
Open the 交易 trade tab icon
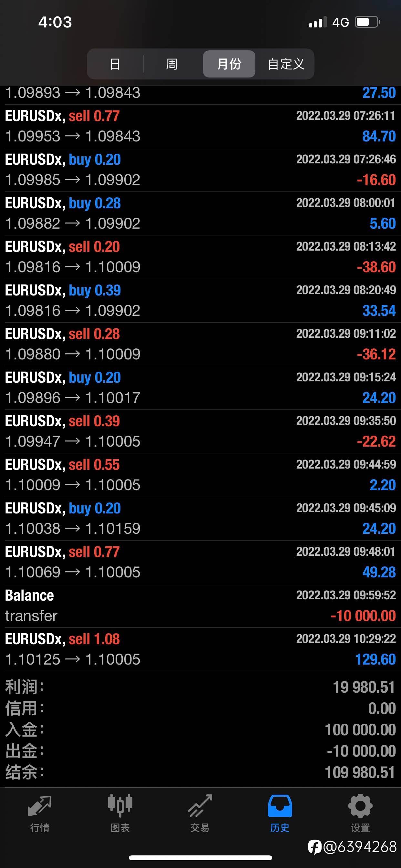(x=200, y=806)
